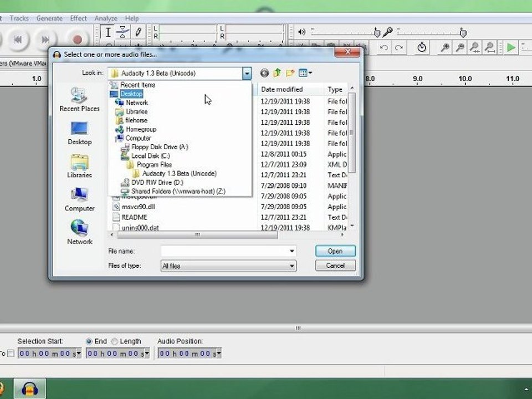This screenshot has height=399, width=532.
Task: Click the Audacity headphones taskbar icon
Action: click(29, 389)
